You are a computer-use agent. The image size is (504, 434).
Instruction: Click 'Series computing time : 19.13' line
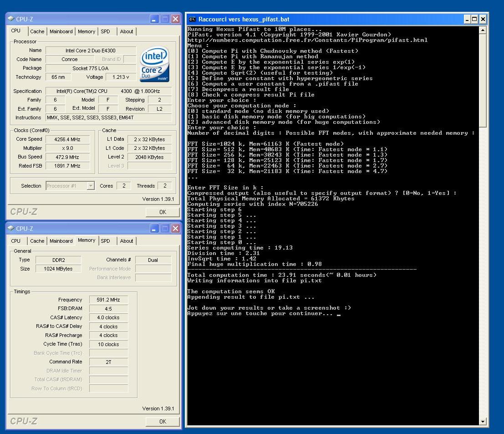[240, 248]
